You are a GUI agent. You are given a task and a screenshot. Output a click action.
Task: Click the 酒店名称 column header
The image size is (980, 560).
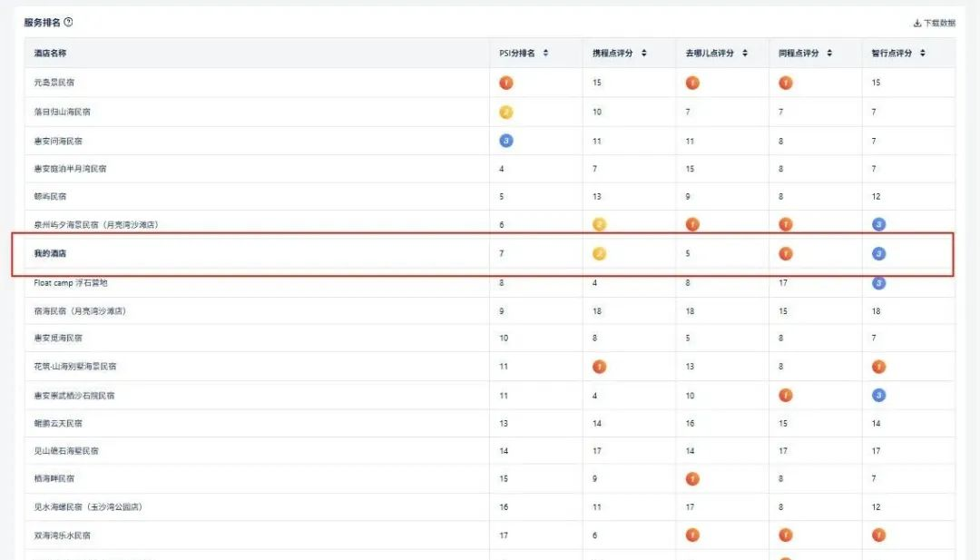(50, 54)
